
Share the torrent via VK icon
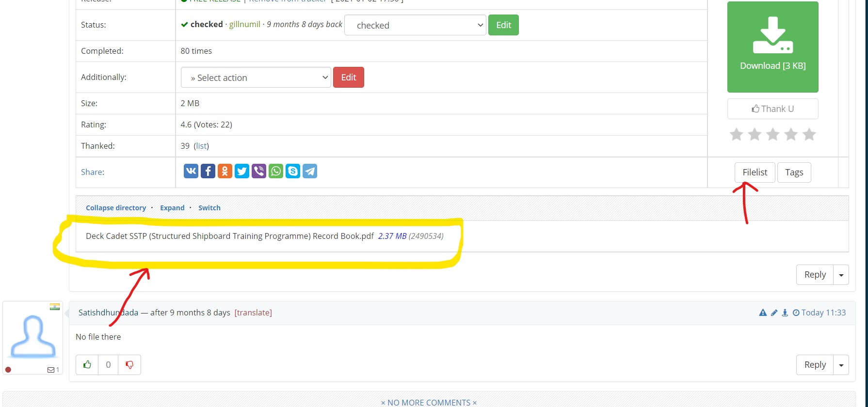(191, 171)
